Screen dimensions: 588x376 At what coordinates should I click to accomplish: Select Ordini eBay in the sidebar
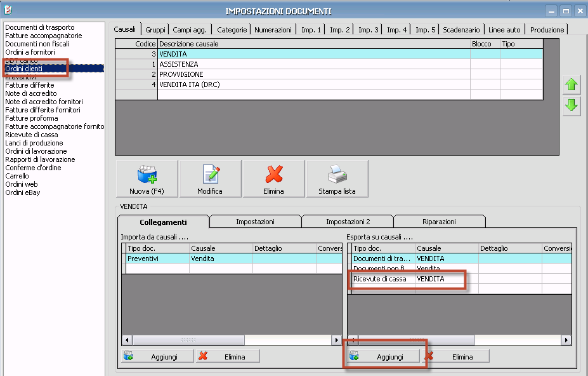22,192
